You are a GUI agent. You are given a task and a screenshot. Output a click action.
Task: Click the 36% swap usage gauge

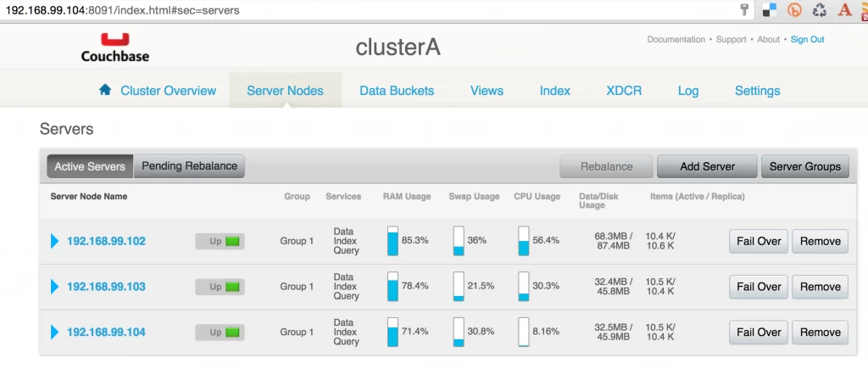click(x=459, y=241)
